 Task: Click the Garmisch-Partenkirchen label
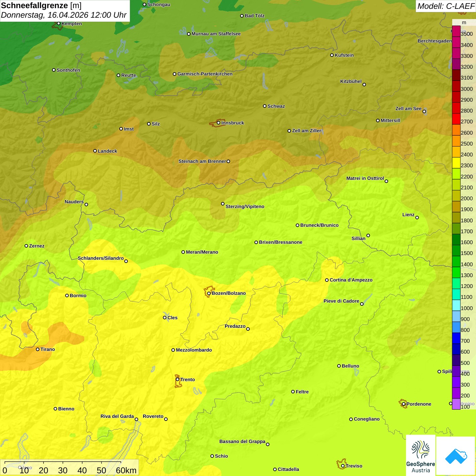205,74
